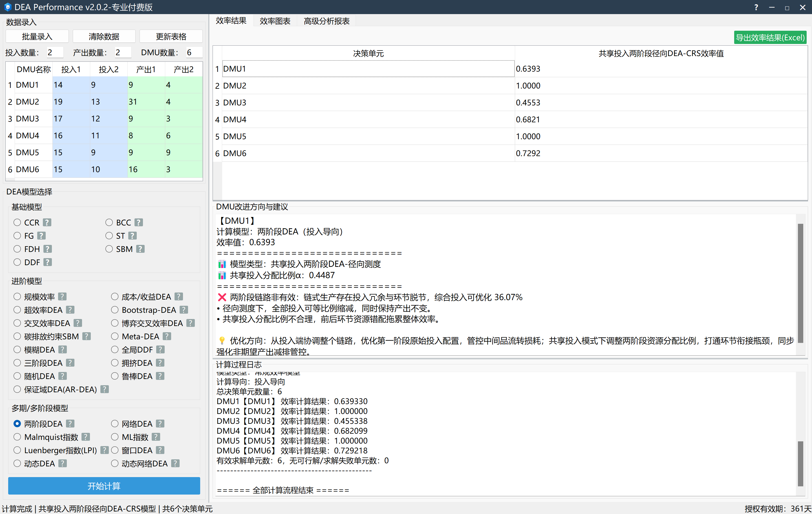
Task: Show help for 成本/收益DEA model
Action: click(179, 297)
